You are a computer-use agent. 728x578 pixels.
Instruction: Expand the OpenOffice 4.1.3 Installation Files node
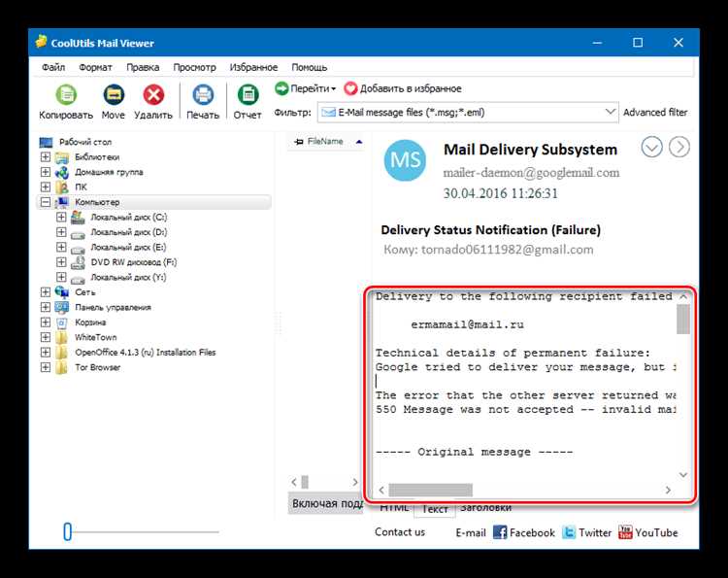(45, 353)
